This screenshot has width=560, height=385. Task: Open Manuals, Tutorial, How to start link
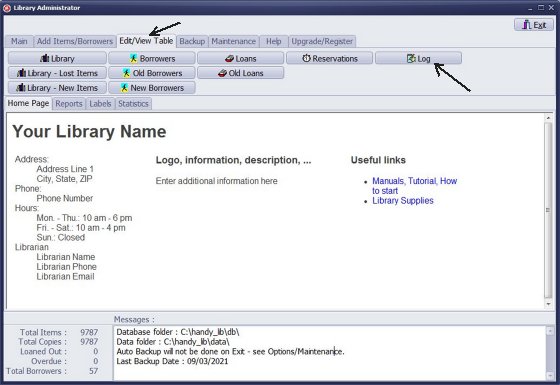(415, 186)
